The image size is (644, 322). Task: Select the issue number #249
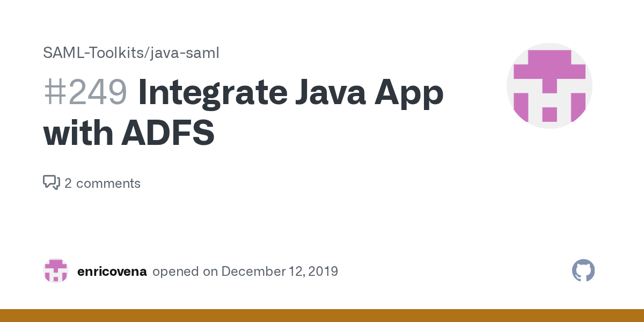coord(85,92)
